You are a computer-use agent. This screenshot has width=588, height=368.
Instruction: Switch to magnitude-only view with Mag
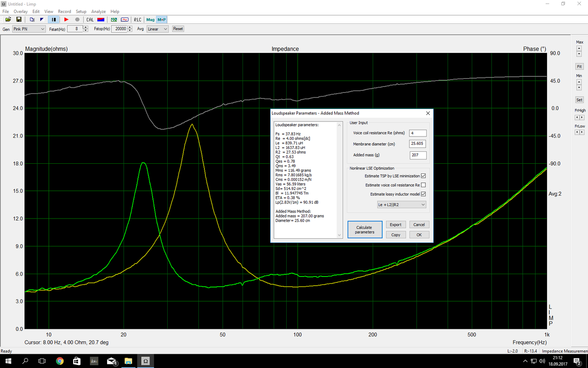tap(150, 19)
